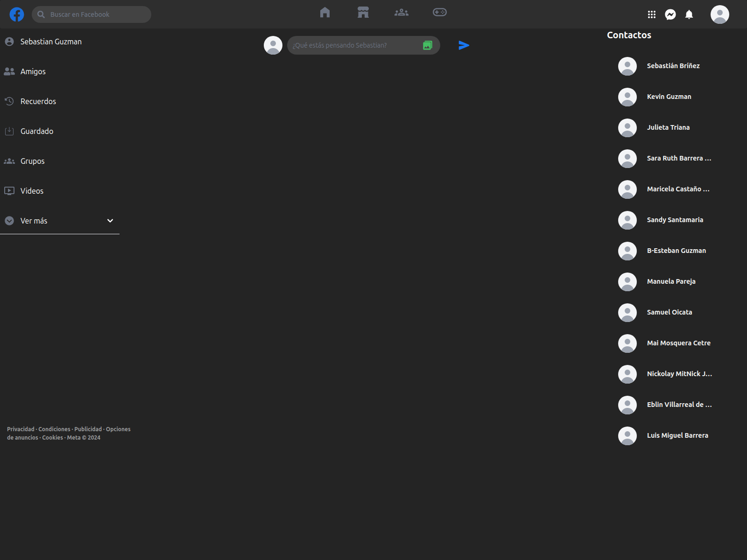Click the Videos play icon in sidebar
747x560 pixels.
[x=9, y=191]
